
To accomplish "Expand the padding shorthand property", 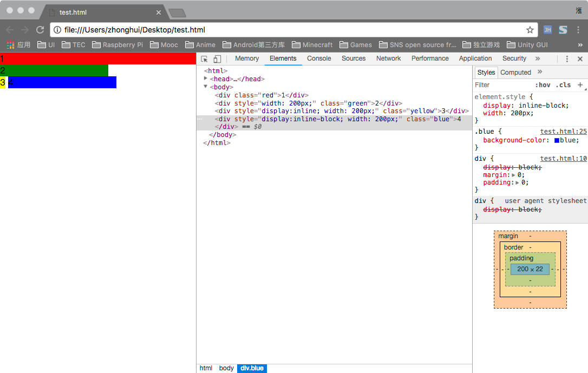I will pyautogui.click(x=517, y=183).
